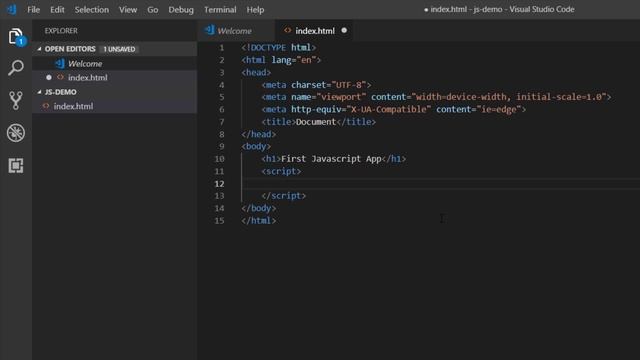The width and height of the screenshot is (640, 360).
Task: Open the Go menu
Action: (153, 9)
